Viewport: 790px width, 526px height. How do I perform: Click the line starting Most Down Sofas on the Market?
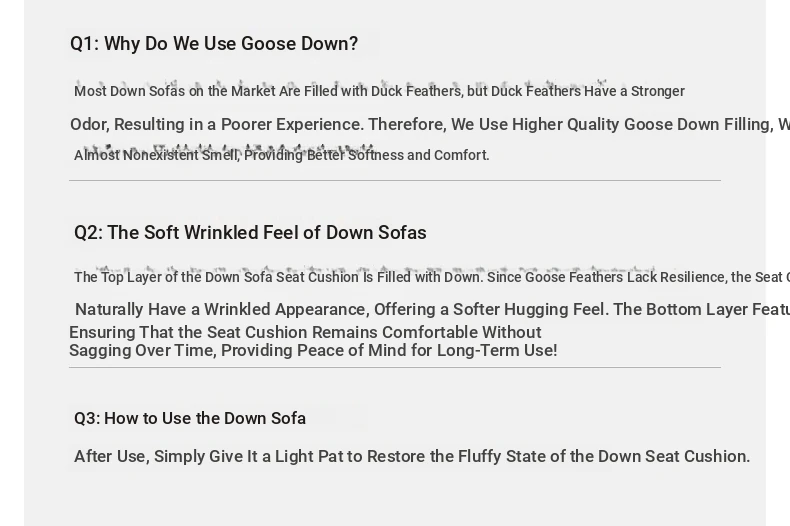tap(379, 91)
